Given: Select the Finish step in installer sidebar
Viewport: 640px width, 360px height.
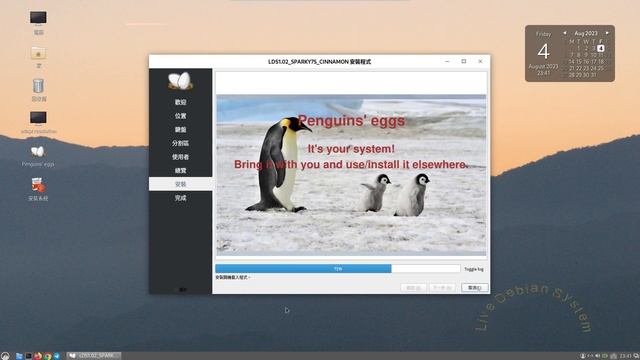Looking at the screenshot, I should tap(180, 198).
